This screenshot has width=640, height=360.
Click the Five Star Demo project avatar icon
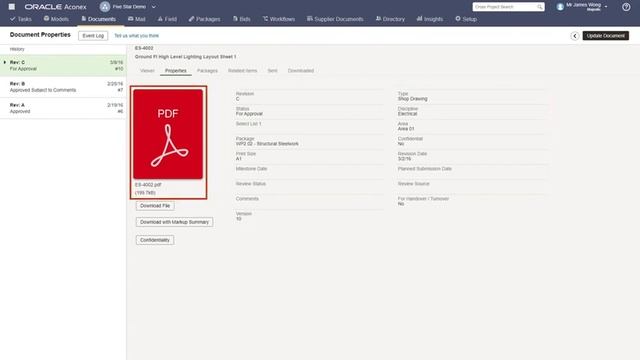click(105, 7)
